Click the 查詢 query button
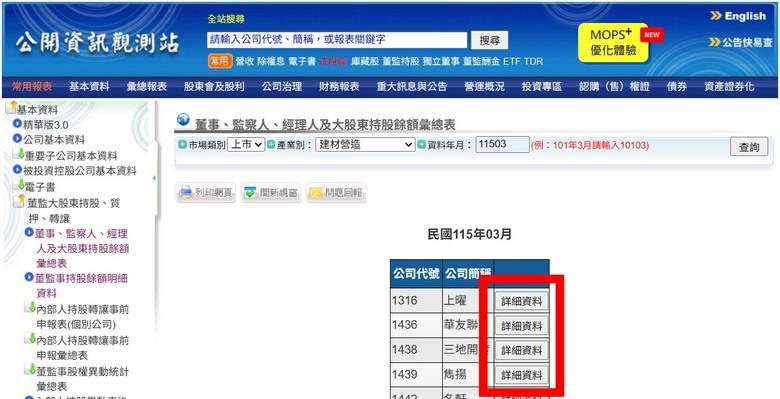 point(749,147)
